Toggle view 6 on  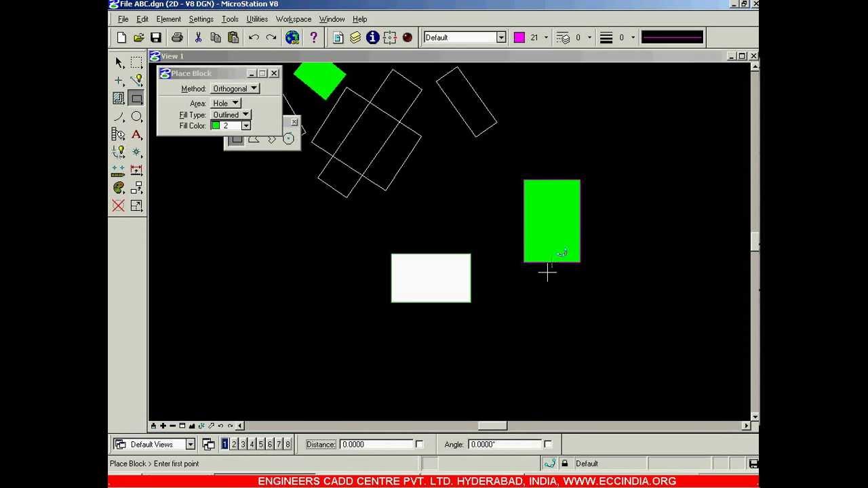[269, 445]
